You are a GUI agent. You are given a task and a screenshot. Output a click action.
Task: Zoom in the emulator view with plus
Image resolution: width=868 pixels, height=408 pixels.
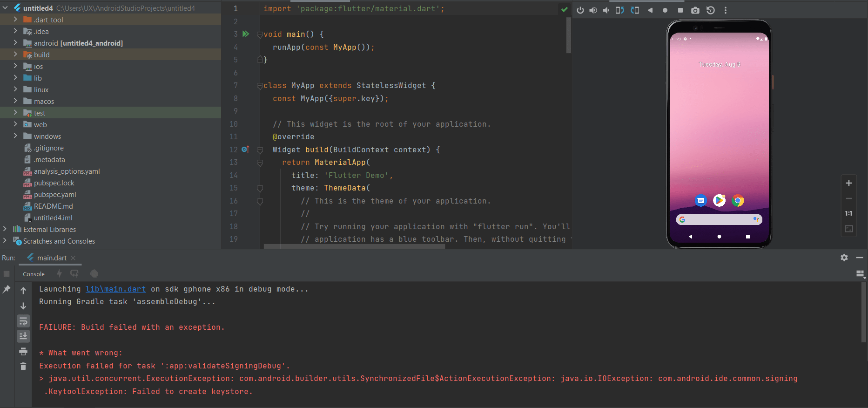point(849,183)
